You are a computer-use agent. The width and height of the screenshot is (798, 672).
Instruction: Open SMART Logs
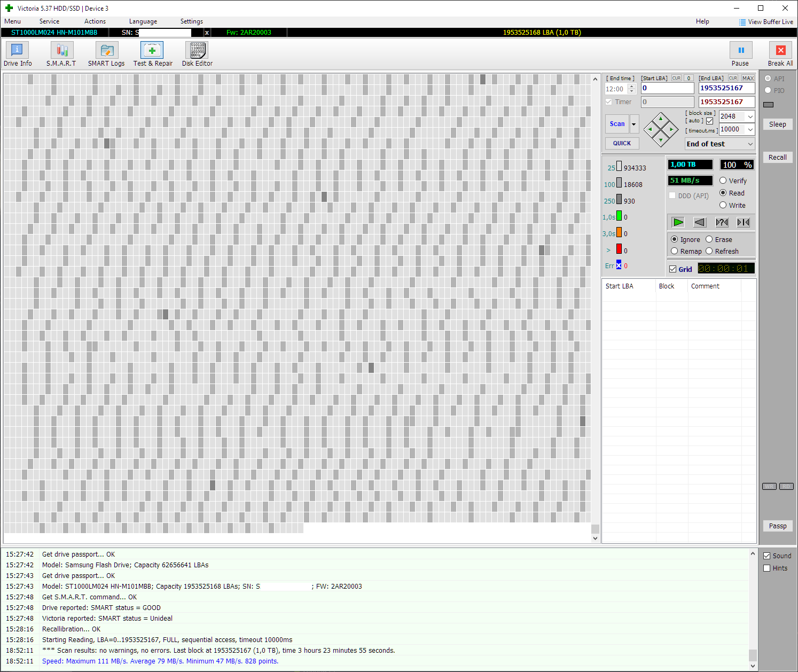pos(106,54)
